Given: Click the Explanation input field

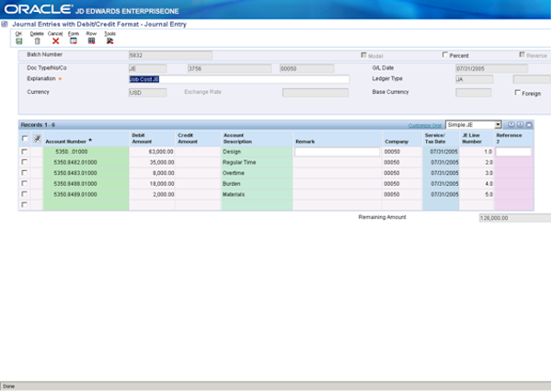Looking at the screenshot, I should pyautogui.click(x=239, y=79).
